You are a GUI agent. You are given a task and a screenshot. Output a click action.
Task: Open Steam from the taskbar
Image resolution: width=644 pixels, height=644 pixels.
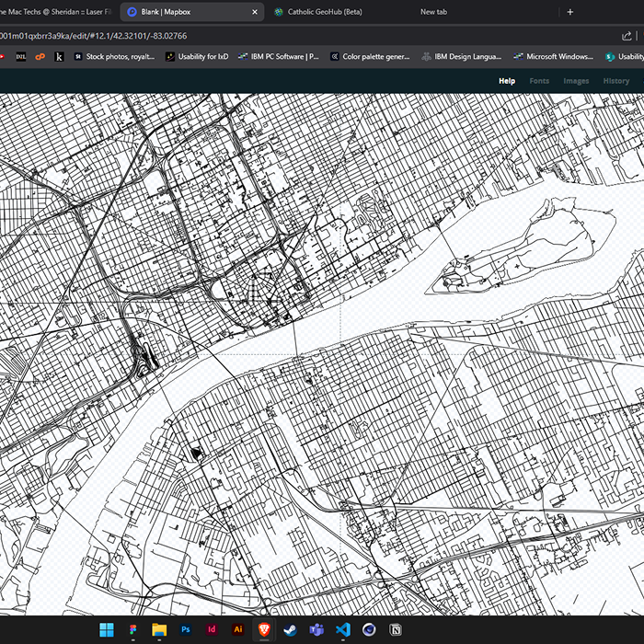coord(291,629)
